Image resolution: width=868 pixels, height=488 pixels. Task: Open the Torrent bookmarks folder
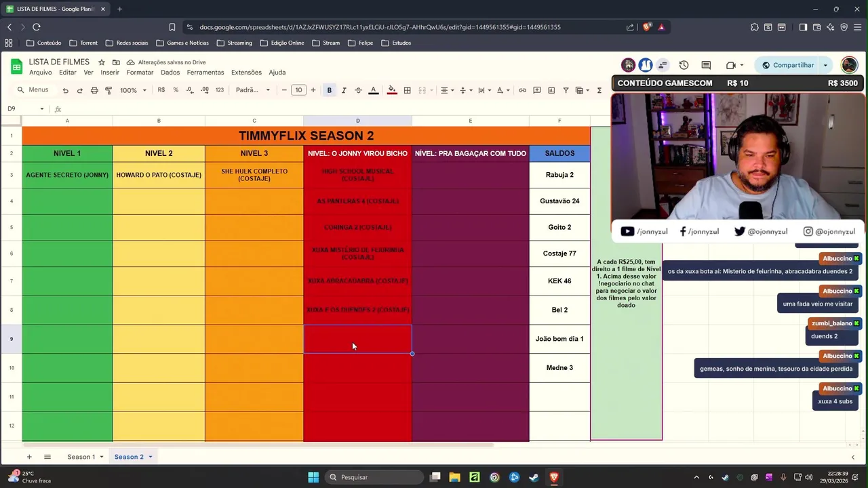click(x=83, y=43)
